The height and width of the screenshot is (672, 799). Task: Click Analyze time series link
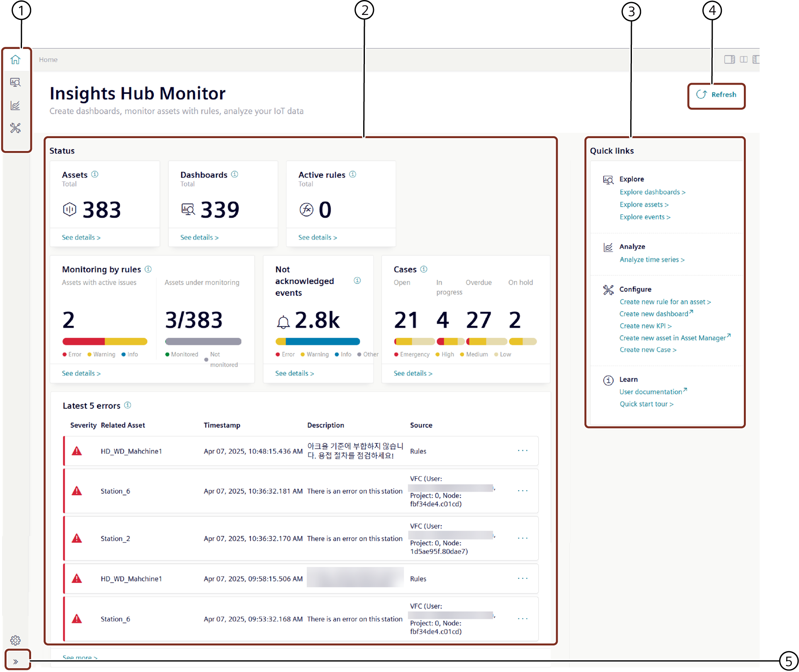[652, 260]
